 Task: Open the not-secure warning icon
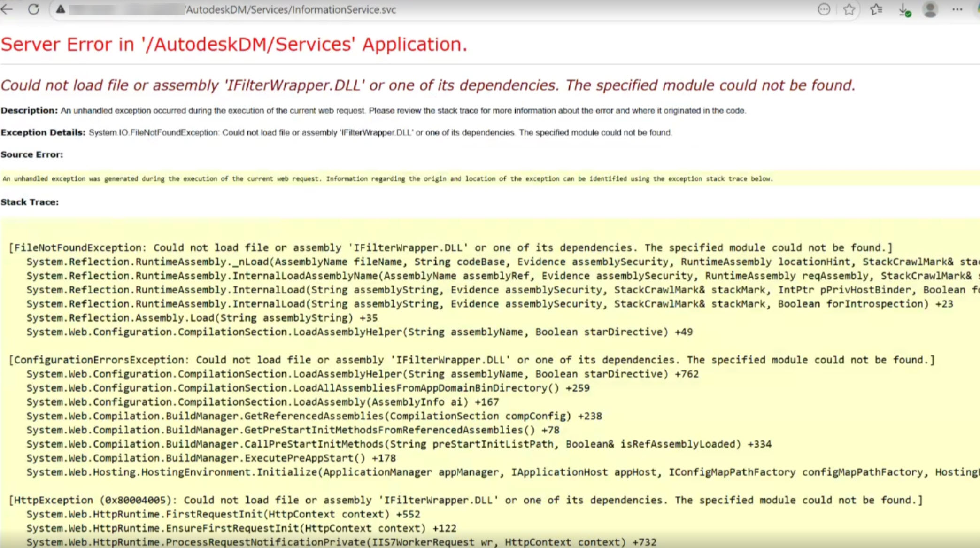61,9
